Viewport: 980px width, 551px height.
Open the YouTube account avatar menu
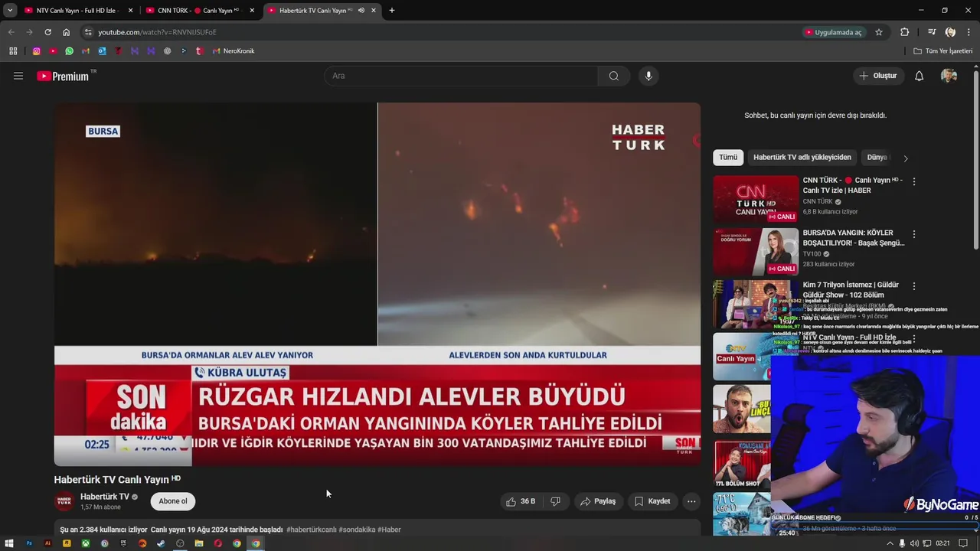pos(949,76)
